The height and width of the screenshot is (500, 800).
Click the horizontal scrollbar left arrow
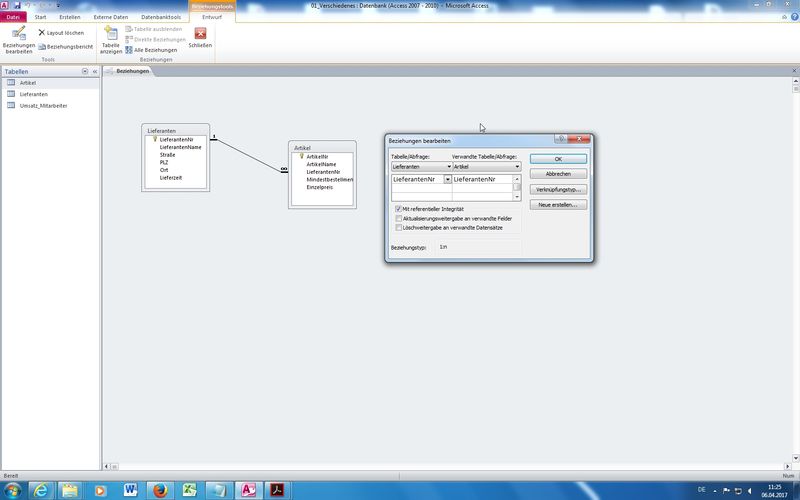[107, 466]
